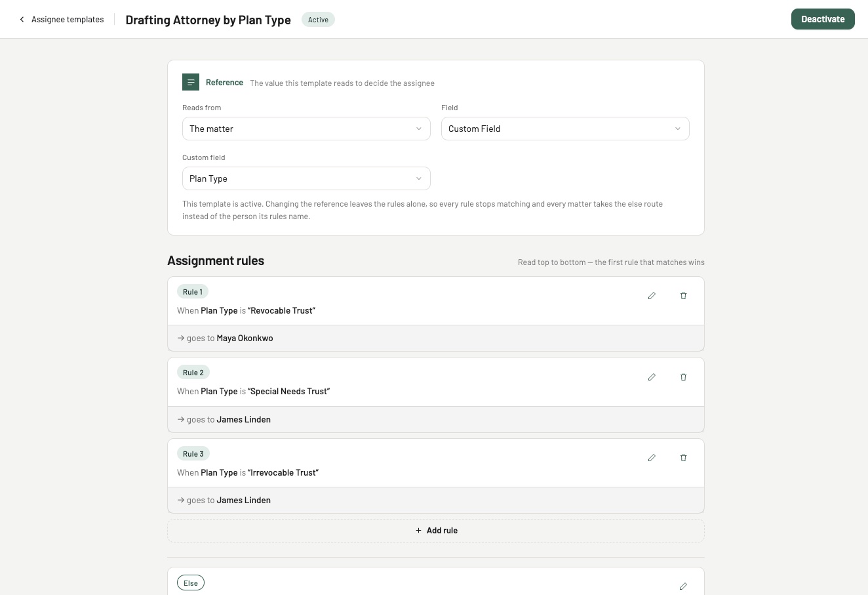Click the back chevron beside Assignee templates
Image resolution: width=868 pixels, height=595 pixels.
click(22, 20)
